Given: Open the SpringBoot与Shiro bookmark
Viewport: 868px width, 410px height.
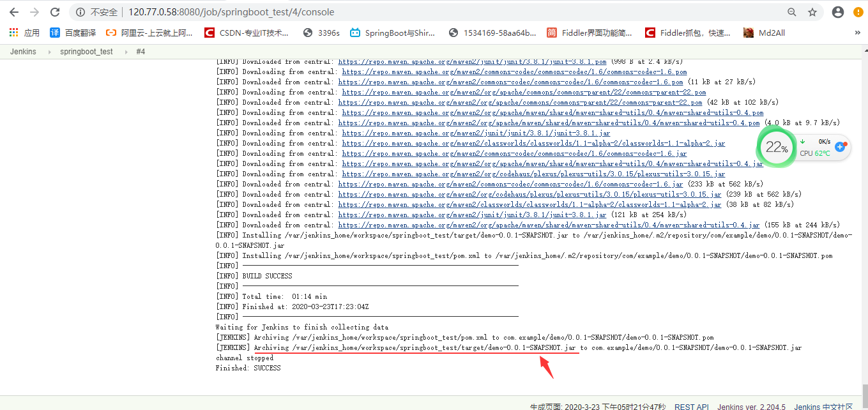Looking at the screenshot, I should pos(392,33).
